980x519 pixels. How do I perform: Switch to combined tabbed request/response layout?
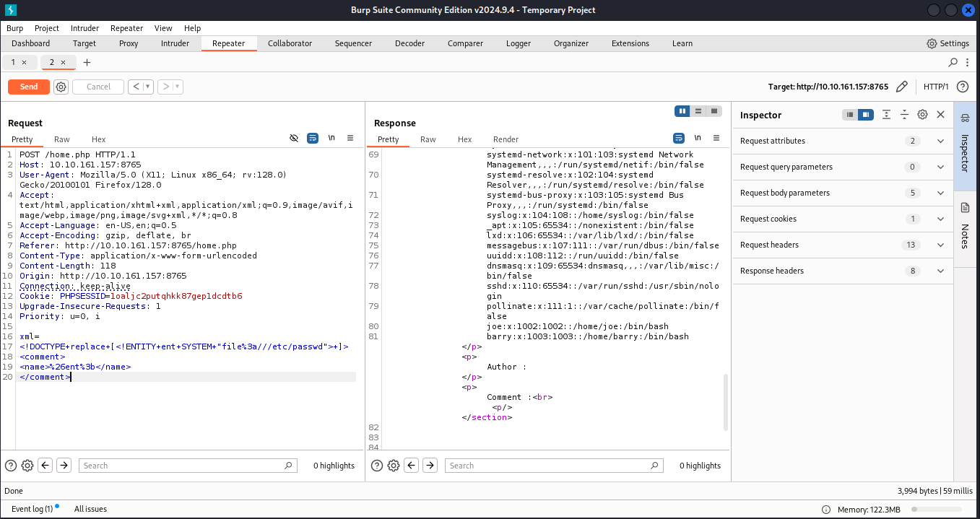click(x=714, y=111)
